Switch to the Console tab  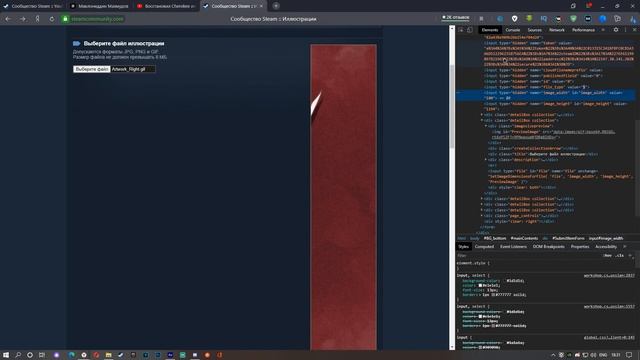tap(513, 30)
